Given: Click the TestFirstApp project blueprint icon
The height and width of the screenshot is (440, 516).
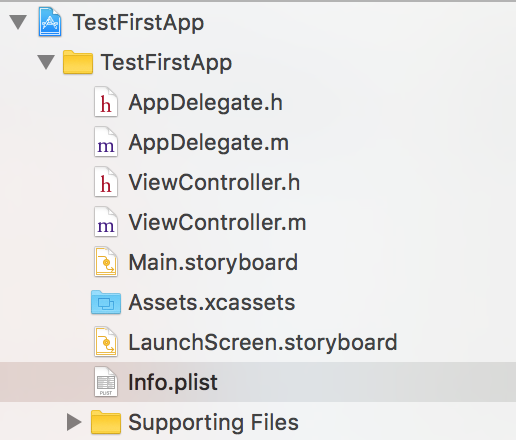Looking at the screenshot, I should [x=50, y=22].
